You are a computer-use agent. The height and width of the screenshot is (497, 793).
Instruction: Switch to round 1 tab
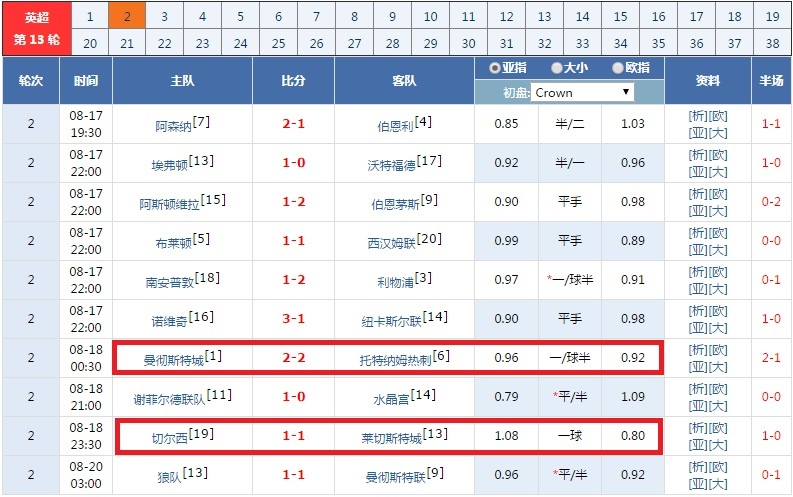(x=90, y=16)
